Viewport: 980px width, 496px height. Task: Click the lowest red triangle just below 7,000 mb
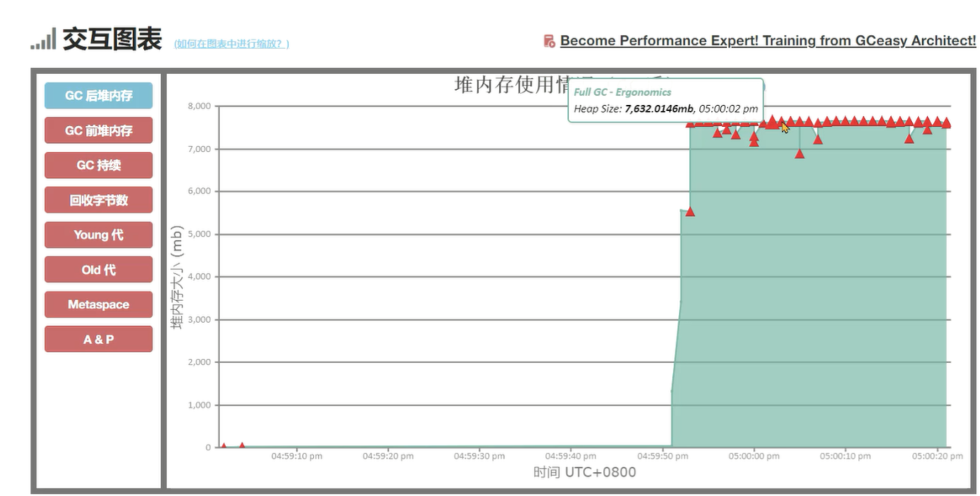800,154
